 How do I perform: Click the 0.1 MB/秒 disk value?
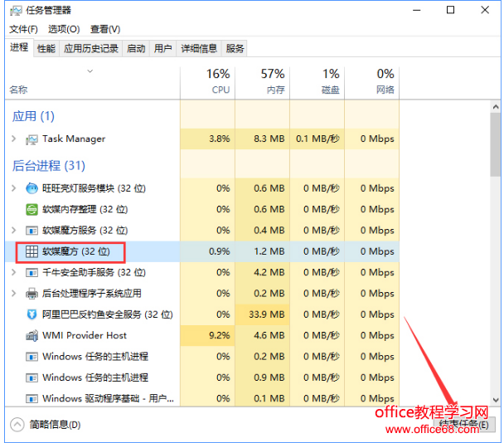coord(317,139)
